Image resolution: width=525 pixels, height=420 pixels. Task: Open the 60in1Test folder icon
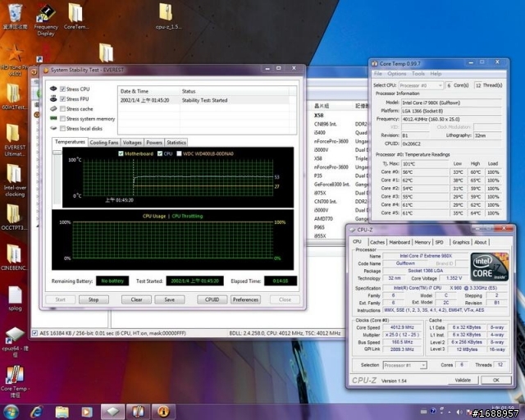click(x=14, y=97)
